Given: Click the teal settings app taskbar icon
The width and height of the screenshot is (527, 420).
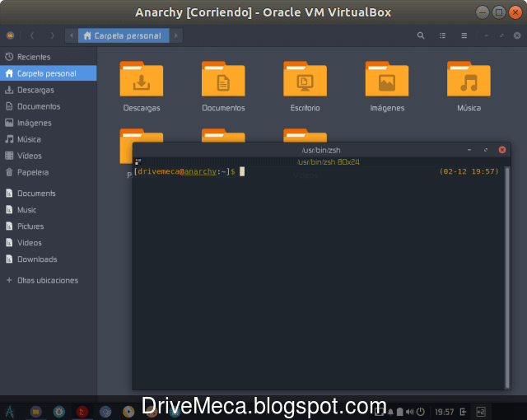Looking at the screenshot, I should coord(59,411).
